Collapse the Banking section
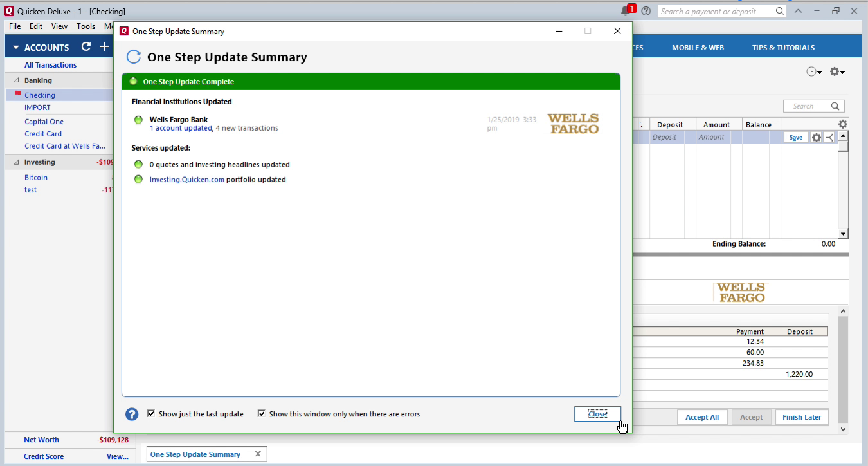 click(x=16, y=80)
